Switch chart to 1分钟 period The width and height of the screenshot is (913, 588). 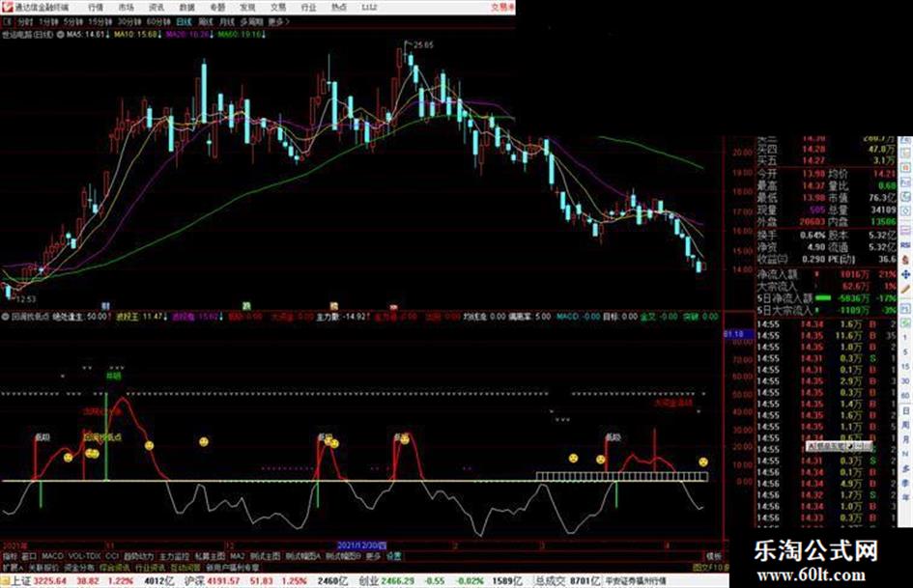[x=48, y=21]
